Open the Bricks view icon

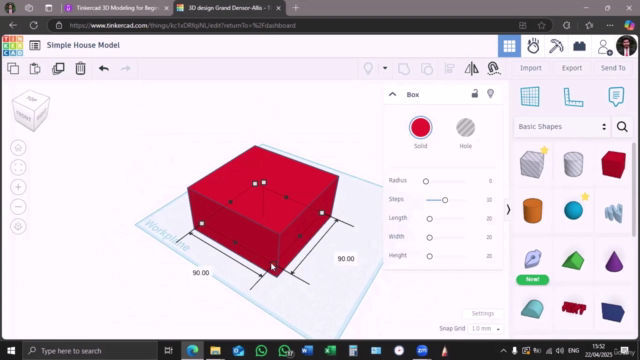tap(579, 46)
